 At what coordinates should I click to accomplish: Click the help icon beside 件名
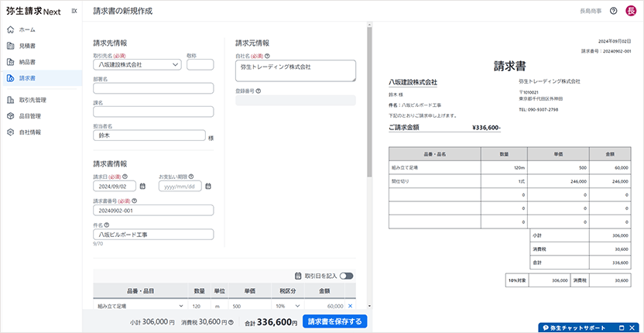[x=106, y=225]
